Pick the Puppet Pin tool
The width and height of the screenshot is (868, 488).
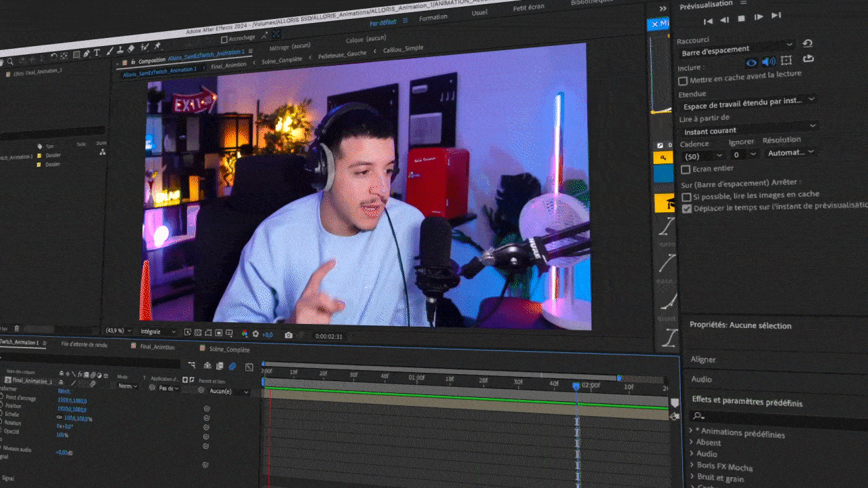tap(158, 46)
